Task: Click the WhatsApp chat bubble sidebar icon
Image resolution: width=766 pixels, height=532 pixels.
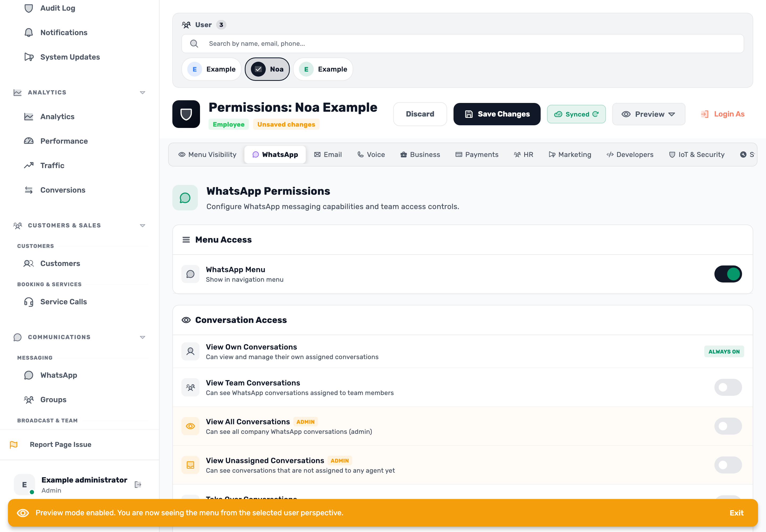Action: 29,375
